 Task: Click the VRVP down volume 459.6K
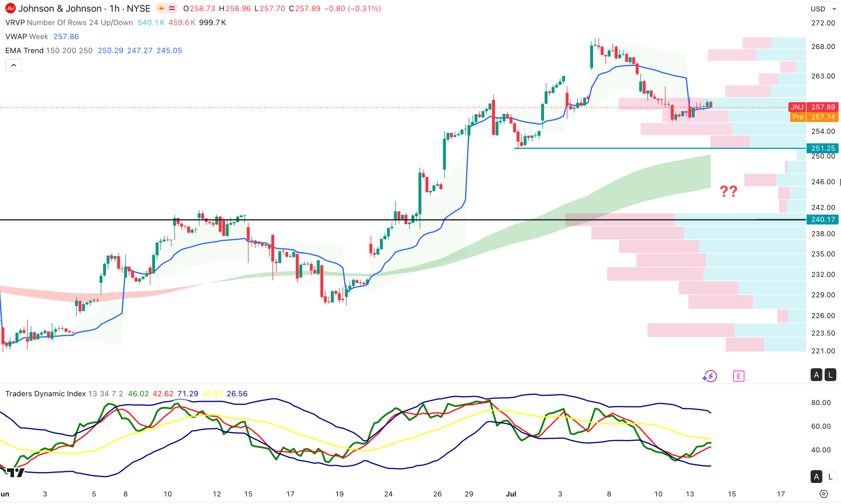pos(182,22)
